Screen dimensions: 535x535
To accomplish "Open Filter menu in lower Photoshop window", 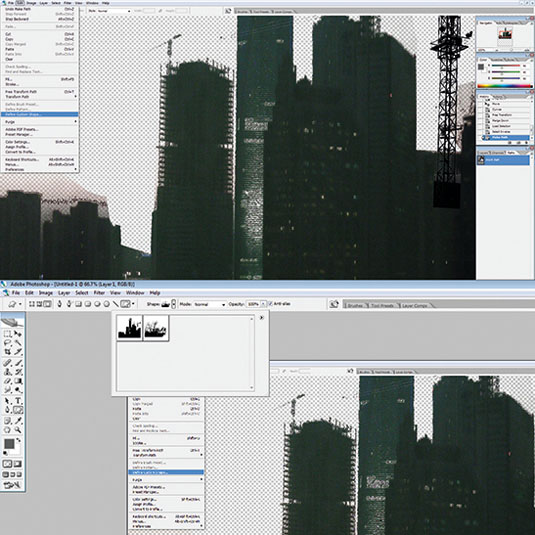I will click(x=99, y=293).
